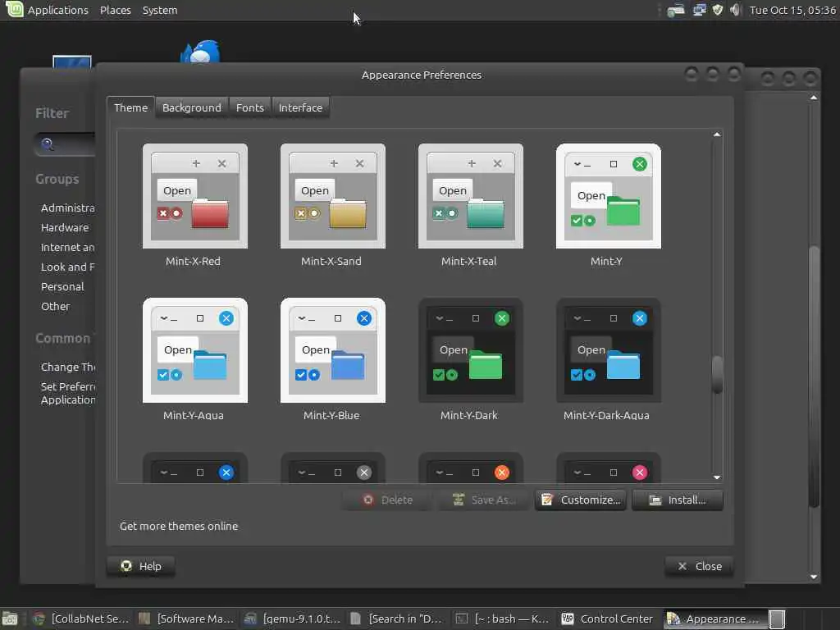Open the Customize theme dialog
Image resolution: width=840 pixels, height=630 pixels.
[x=580, y=500]
